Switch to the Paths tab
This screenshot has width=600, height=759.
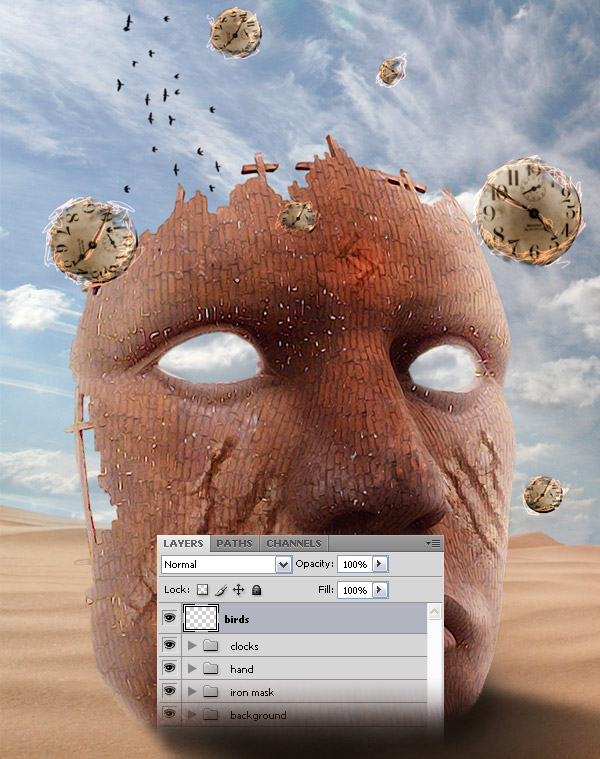234,543
